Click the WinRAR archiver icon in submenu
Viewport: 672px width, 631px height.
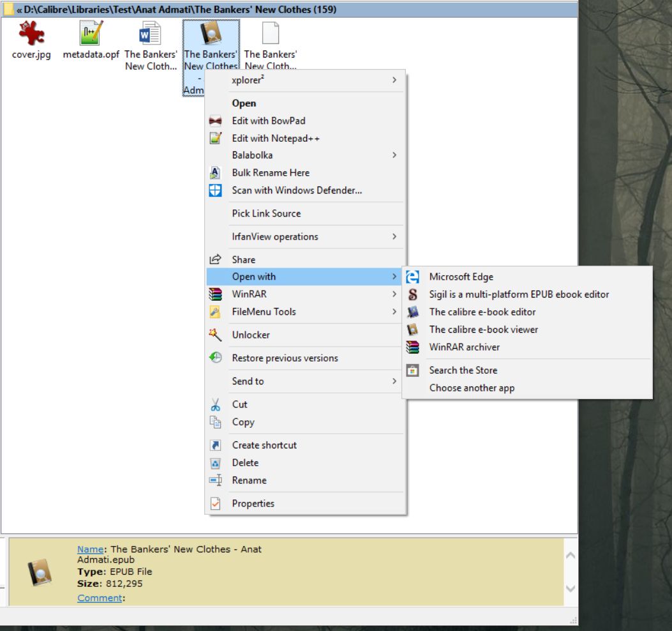coord(412,347)
